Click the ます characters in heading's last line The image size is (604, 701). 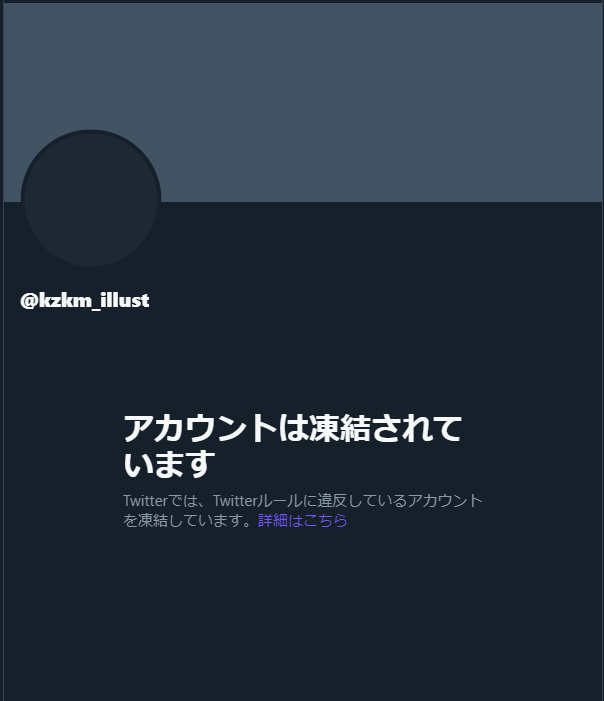click(184, 464)
